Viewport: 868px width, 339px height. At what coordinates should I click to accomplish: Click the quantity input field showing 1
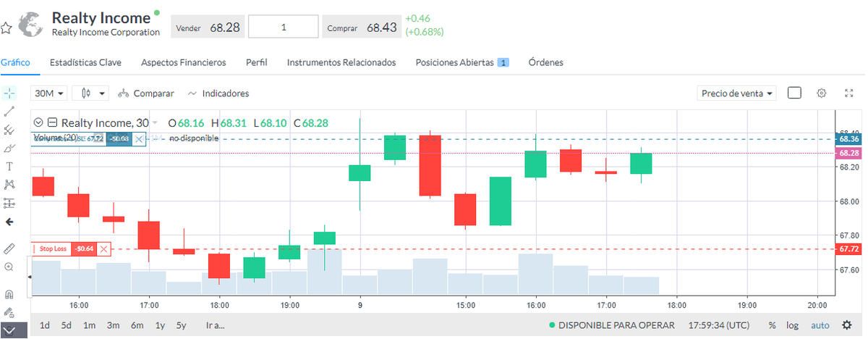coord(284,27)
